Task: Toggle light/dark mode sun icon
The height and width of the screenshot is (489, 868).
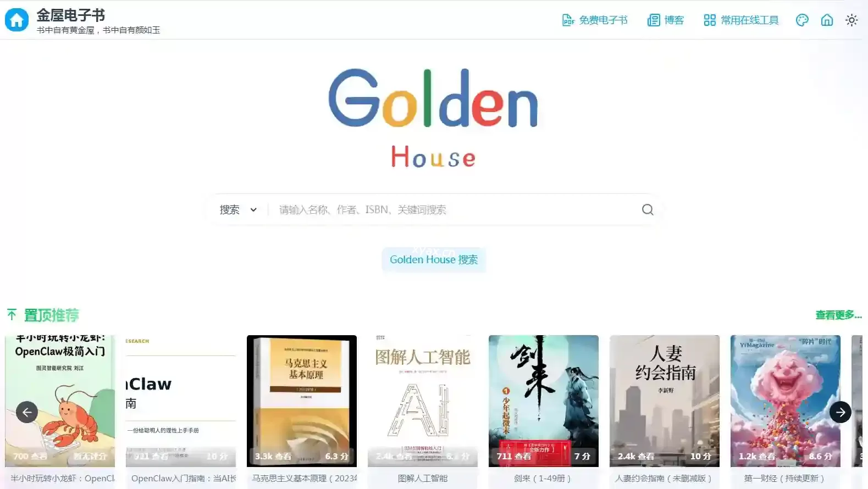Action: coord(852,20)
